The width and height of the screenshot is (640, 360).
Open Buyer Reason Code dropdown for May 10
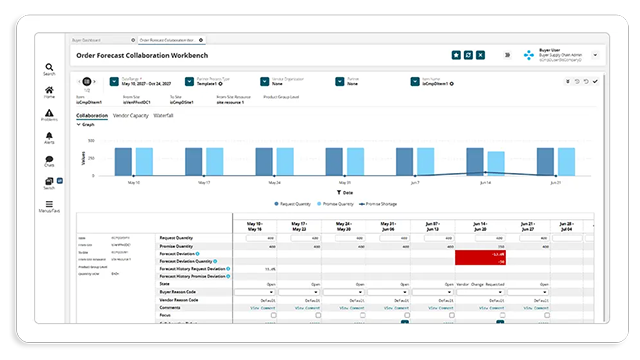(x=254, y=292)
